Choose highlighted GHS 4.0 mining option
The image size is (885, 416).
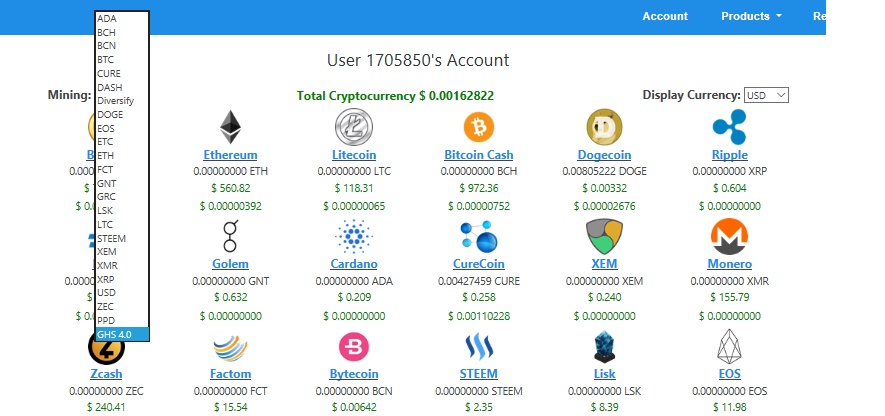[x=121, y=334]
